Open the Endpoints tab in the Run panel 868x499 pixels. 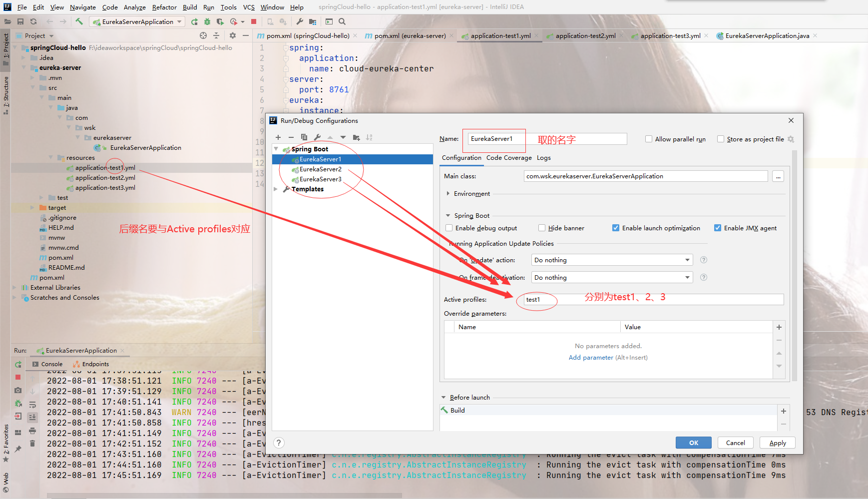pyautogui.click(x=91, y=364)
